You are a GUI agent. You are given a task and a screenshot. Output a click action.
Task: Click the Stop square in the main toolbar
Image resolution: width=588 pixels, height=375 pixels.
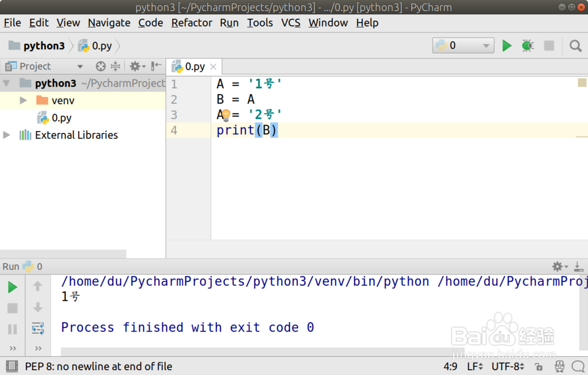pos(549,46)
